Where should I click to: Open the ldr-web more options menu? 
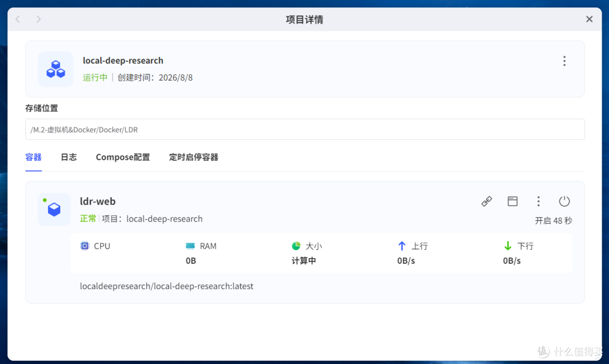[x=539, y=201]
